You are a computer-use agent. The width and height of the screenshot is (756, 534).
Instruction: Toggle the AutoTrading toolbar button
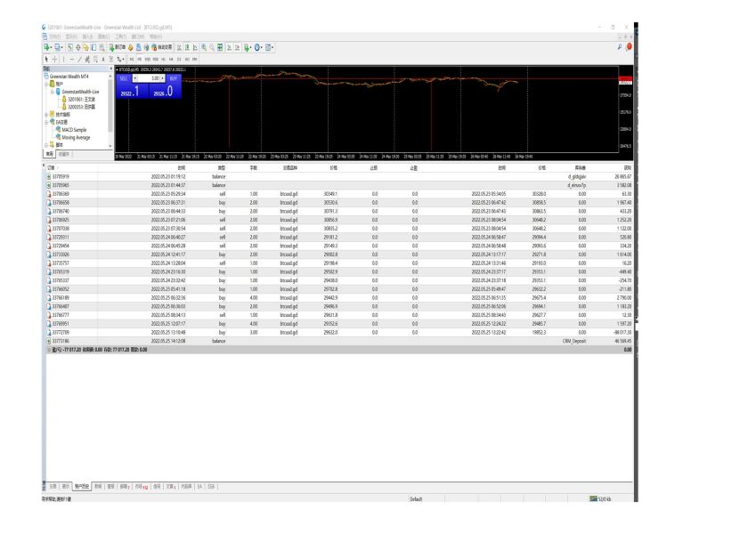coord(161,47)
